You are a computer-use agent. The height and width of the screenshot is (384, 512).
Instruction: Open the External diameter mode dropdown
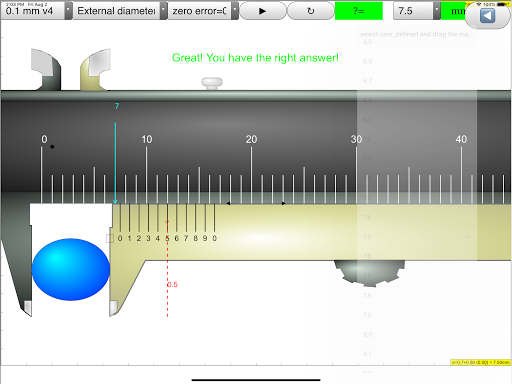(x=120, y=11)
